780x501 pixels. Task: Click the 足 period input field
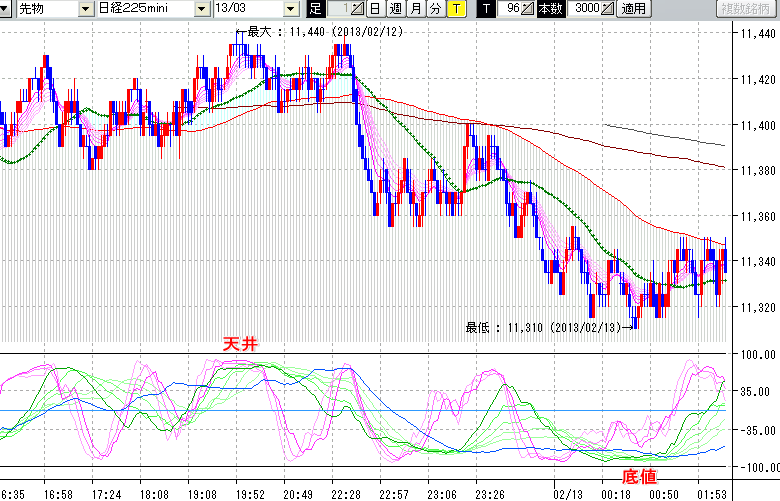[x=335, y=9]
